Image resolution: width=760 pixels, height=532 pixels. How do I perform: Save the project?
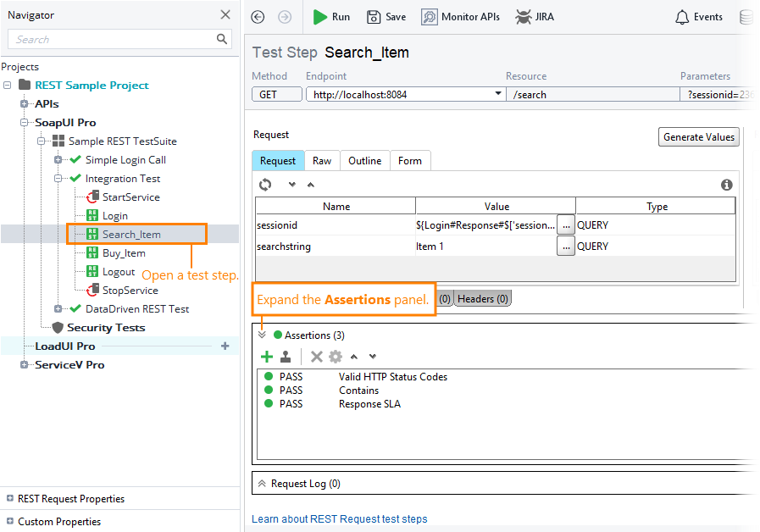click(386, 17)
